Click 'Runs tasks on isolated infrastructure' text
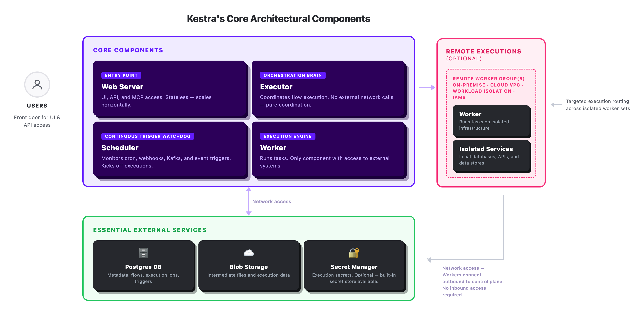Viewport: 644px width, 315px height. point(484,125)
